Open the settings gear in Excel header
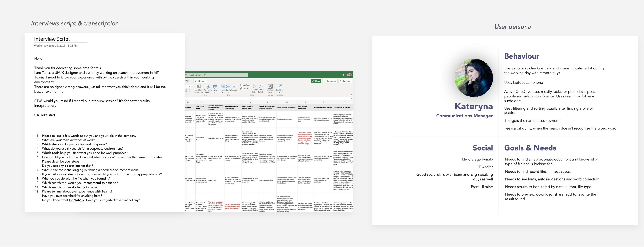Viewport: 644px width, 247px height. [x=342, y=75]
